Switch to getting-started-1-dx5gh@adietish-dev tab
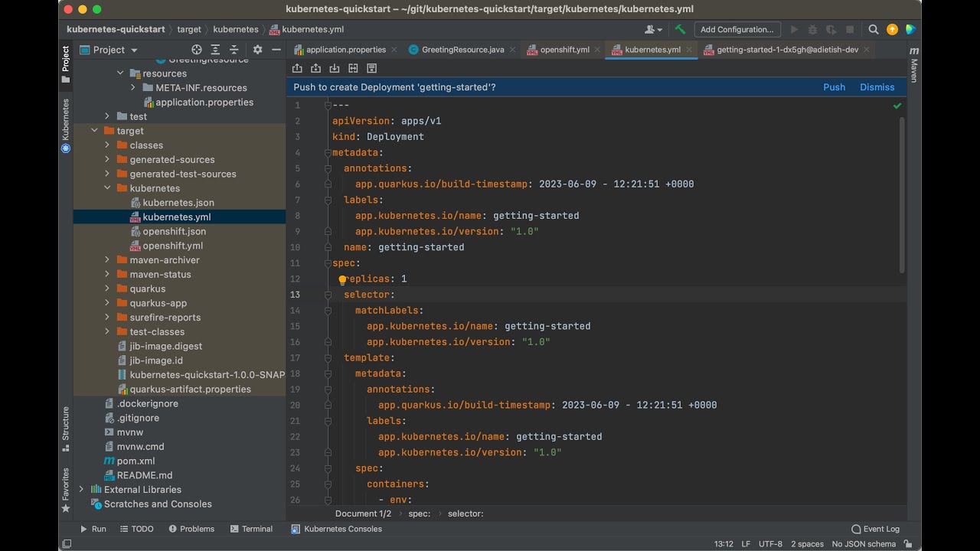Image resolution: width=980 pixels, height=551 pixels. (x=787, y=50)
